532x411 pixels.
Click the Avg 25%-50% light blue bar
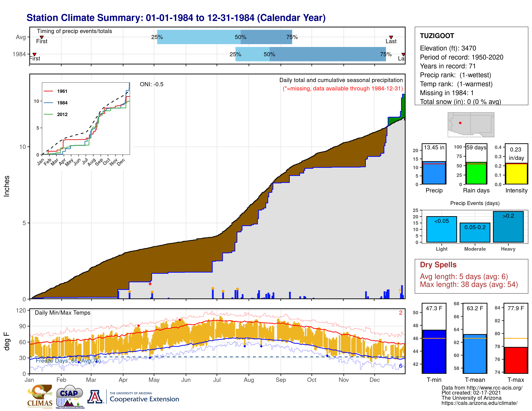point(199,37)
